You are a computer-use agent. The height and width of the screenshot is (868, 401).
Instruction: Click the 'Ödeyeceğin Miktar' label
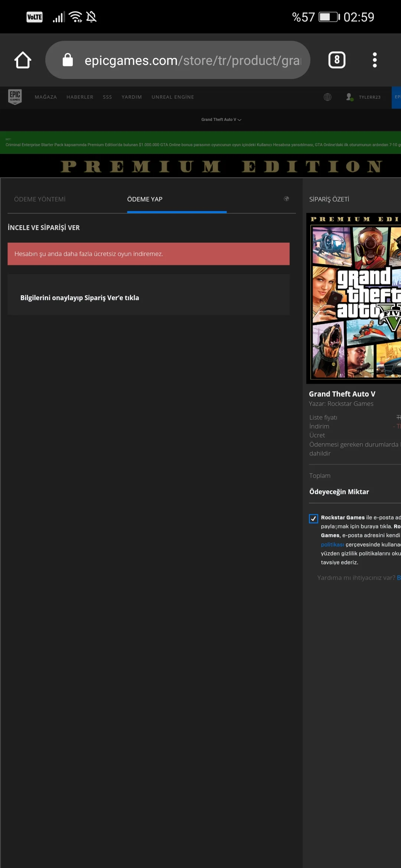[339, 491]
